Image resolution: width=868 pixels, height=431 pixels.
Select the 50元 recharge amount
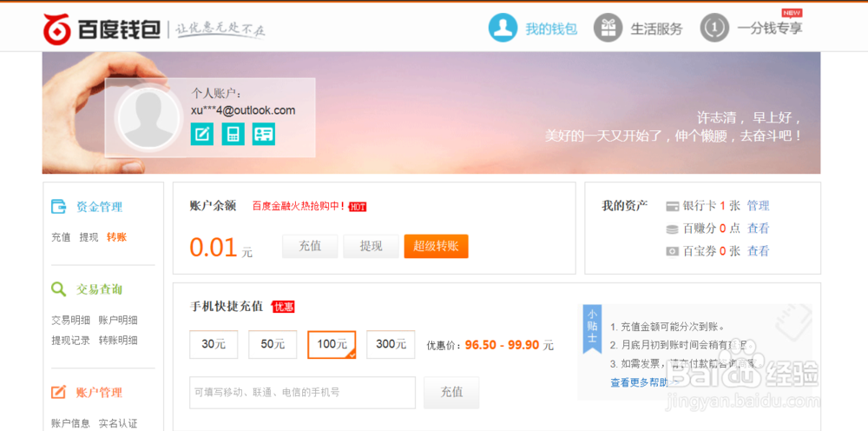273,344
